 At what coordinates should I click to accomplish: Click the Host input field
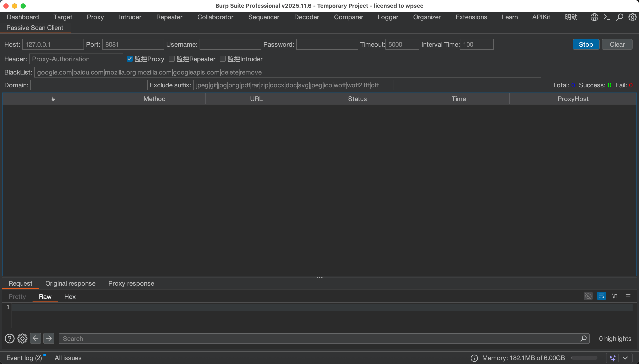(x=53, y=44)
